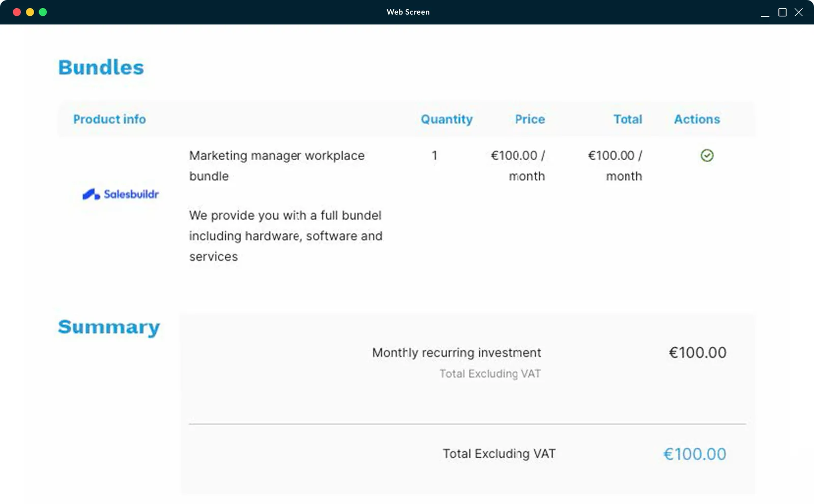Select the Total column header

point(628,119)
